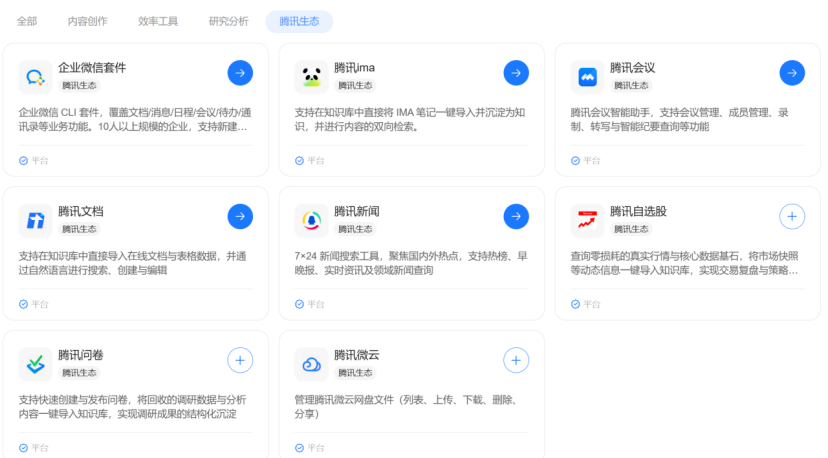Click the 腾讯会议 app icon

(x=587, y=77)
